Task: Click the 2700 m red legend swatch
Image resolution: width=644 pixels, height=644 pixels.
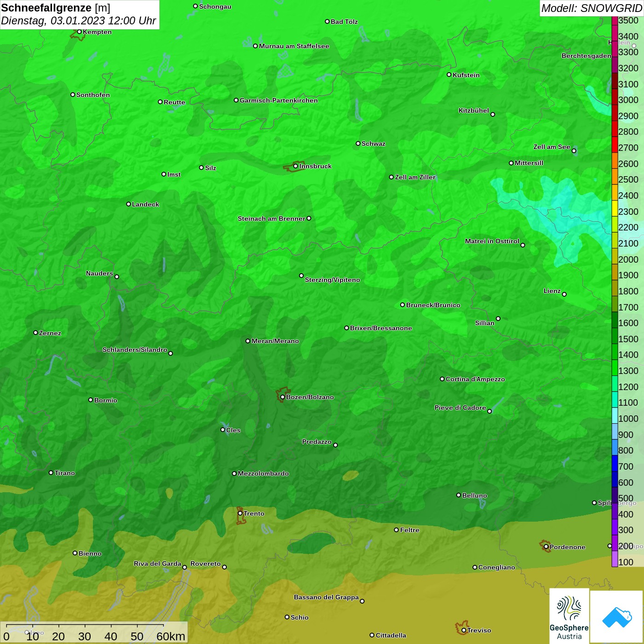Action: pyautogui.click(x=615, y=144)
